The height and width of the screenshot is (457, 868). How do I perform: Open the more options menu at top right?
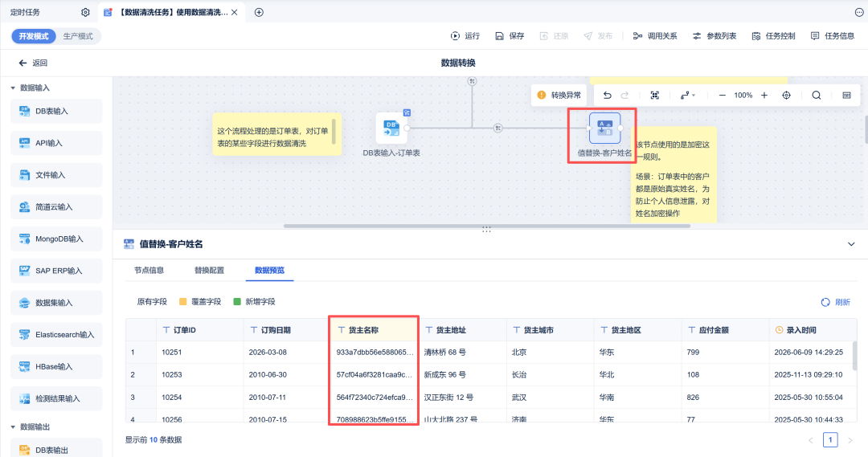[859, 12]
